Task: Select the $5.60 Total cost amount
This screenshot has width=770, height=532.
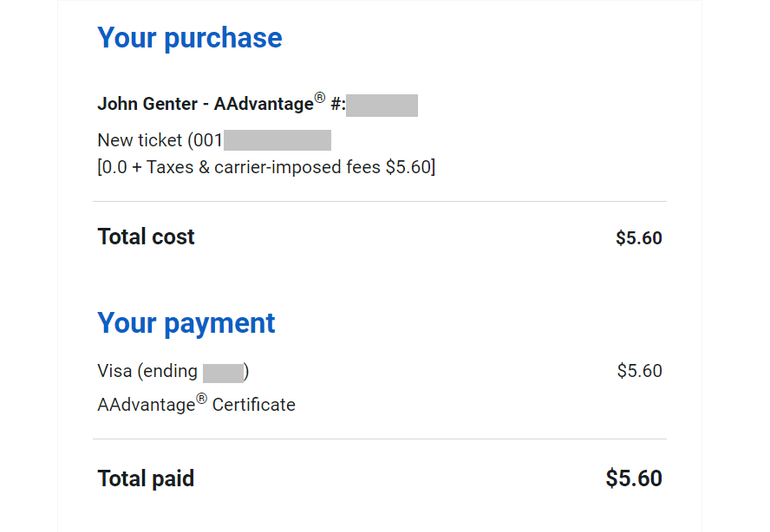Action: [639, 238]
